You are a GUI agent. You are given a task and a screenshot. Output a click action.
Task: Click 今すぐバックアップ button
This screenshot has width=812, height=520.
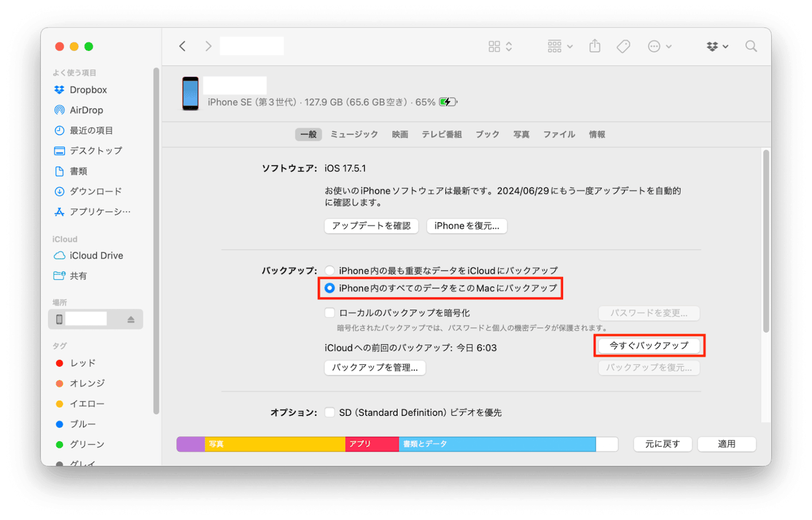point(649,345)
